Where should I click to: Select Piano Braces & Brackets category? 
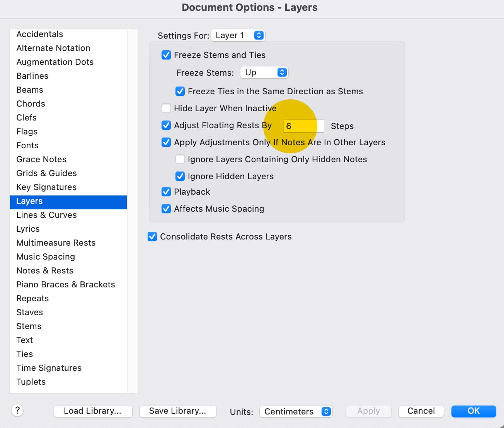click(66, 284)
